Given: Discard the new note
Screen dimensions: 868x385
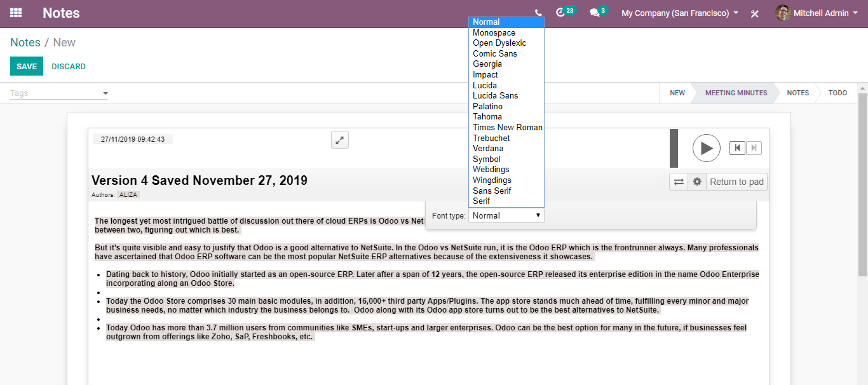Looking at the screenshot, I should 69,66.
